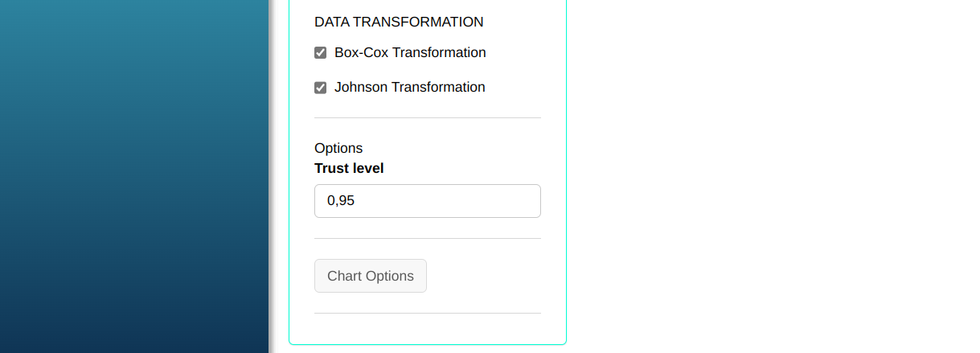Click the divider above Chart Options button
Screen dimensions: 980x353
[427, 239]
